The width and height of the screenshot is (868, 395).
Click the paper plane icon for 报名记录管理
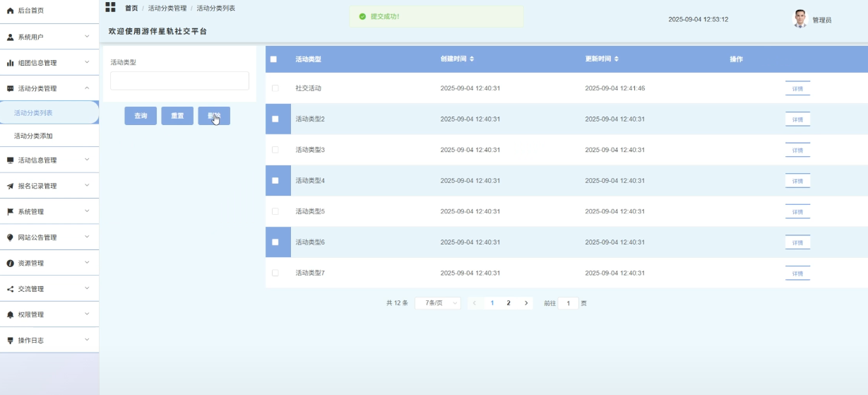pos(11,186)
